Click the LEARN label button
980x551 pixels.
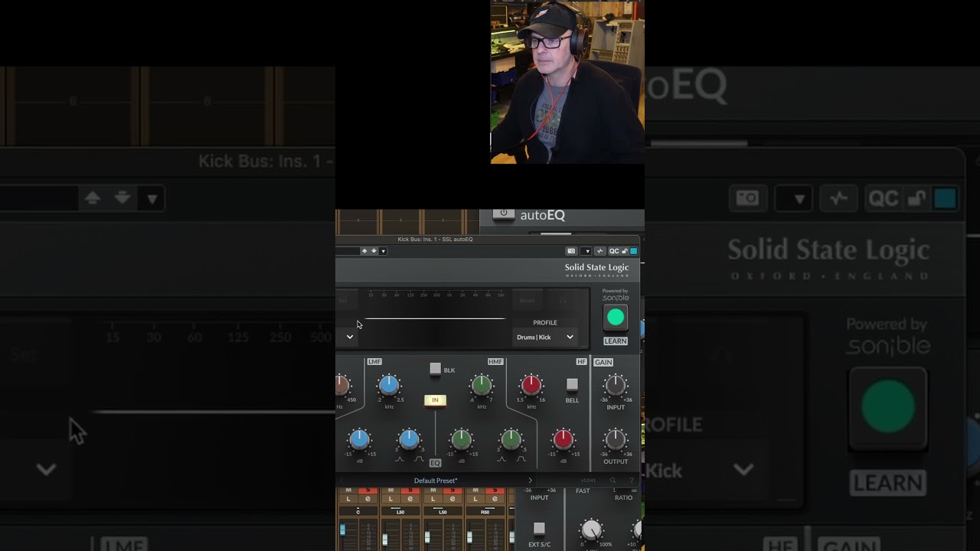[x=616, y=341]
